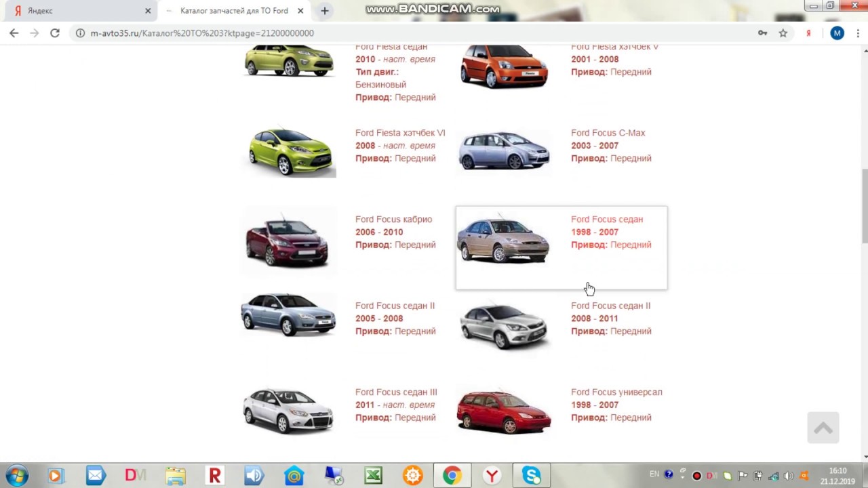The height and width of the screenshot is (488, 868).
Task: Open the media player taskbar icon
Action: (56, 476)
